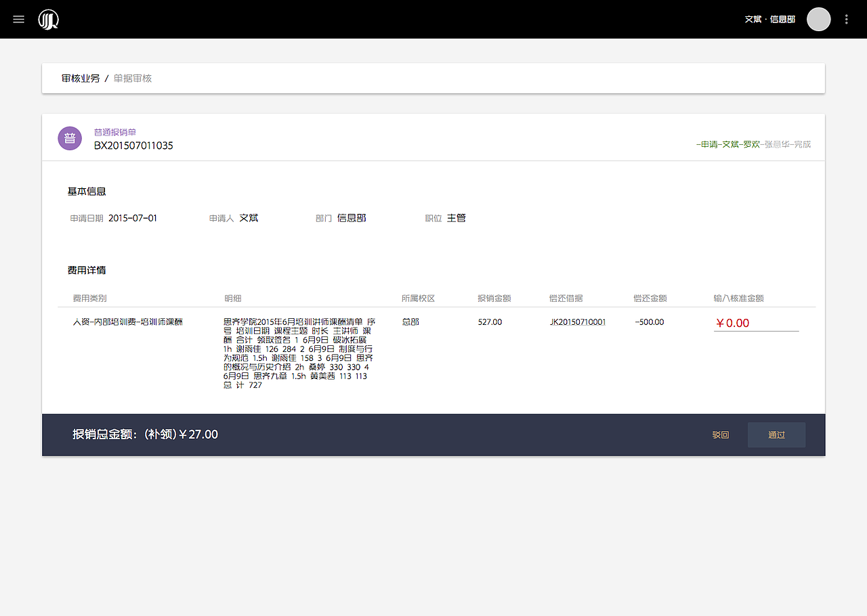Open the vertical three-dot more menu
Image resolution: width=867 pixels, height=616 pixels.
pos(846,20)
